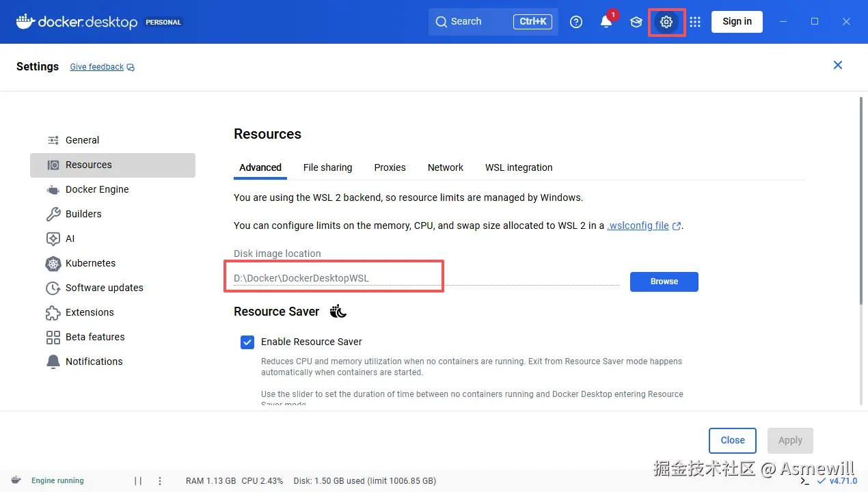This screenshot has width=868, height=492.
Task: Click the Docker Engine whale icon
Action: click(53, 189)
